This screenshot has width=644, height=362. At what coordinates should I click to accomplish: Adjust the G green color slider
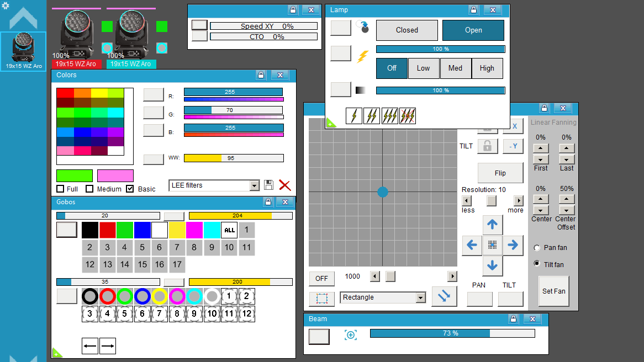click(233, 110)
